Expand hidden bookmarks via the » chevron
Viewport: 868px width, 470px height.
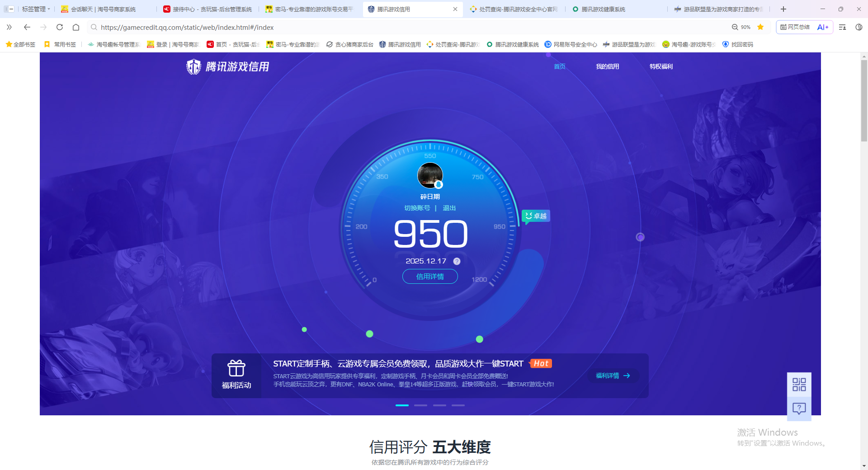(9, 27)
